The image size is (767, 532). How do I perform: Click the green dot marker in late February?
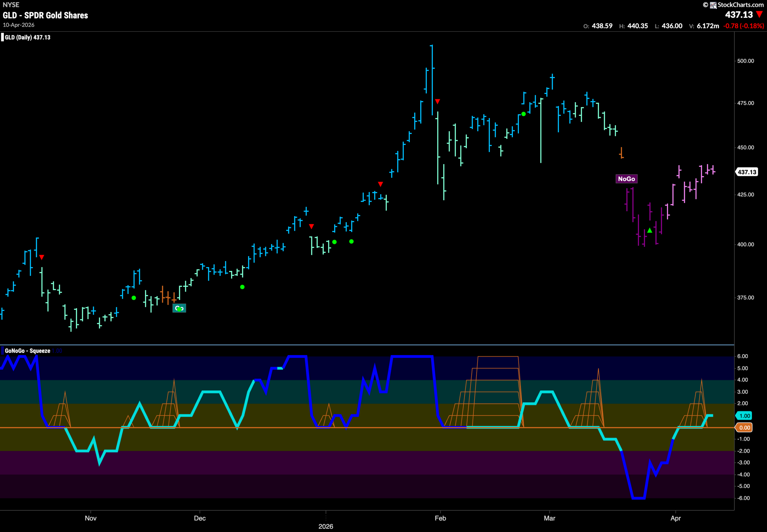pos(523,114)
